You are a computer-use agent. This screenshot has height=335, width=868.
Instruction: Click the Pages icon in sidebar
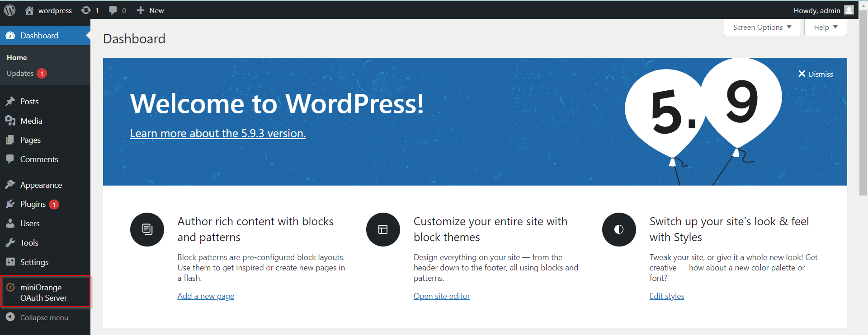[10, 140]
